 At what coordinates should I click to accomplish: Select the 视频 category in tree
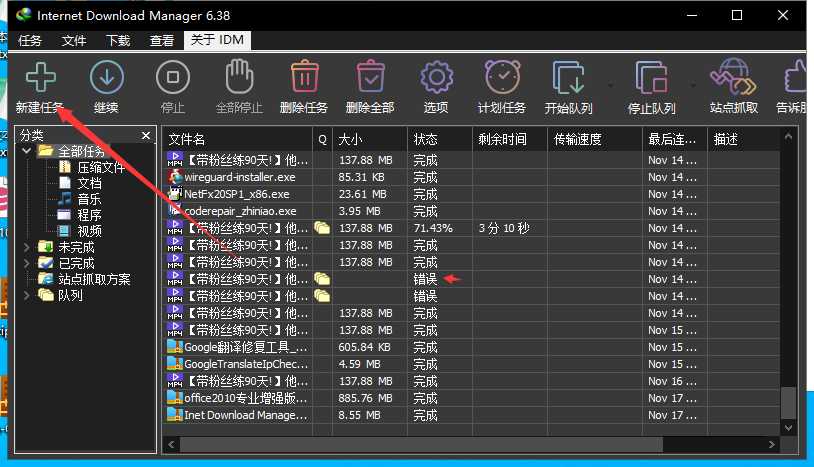[x=89, y=231]
